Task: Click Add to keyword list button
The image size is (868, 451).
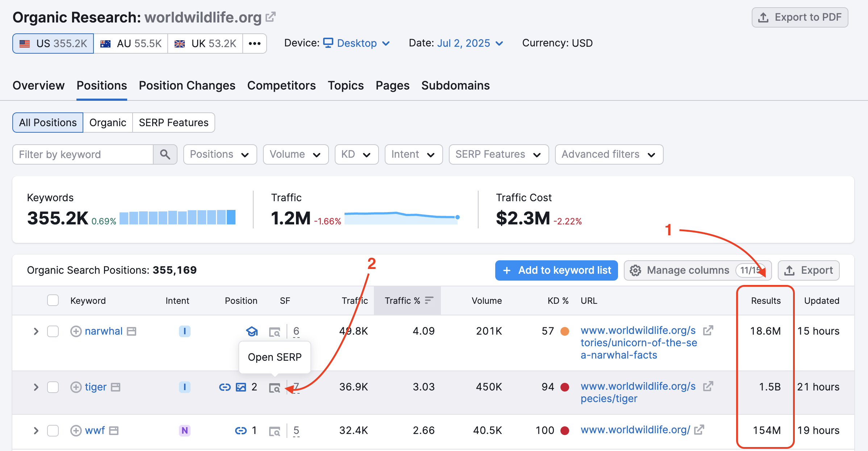Action: 556,270
